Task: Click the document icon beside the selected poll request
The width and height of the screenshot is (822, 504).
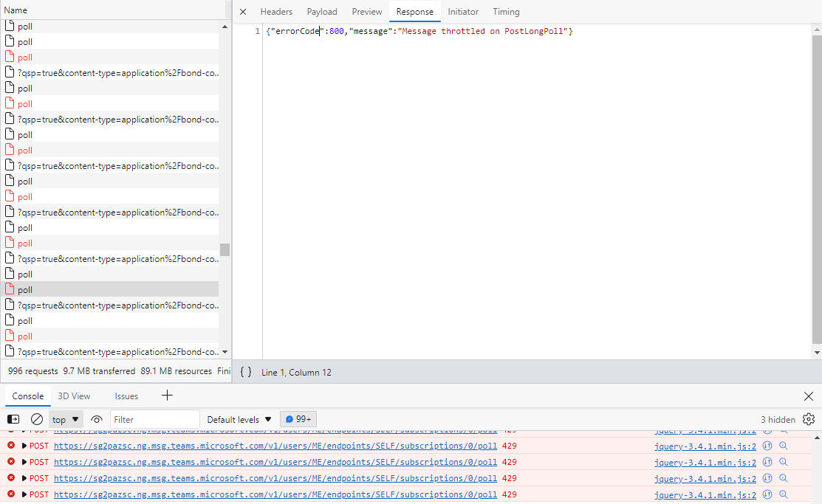Action: click(x=10, y=289)
